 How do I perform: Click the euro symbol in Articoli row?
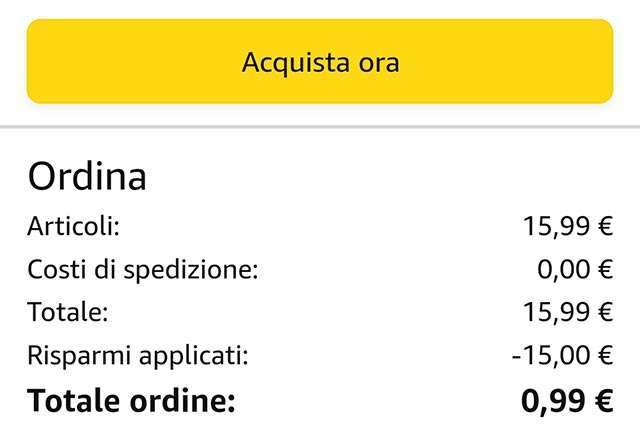click(604, 226)
